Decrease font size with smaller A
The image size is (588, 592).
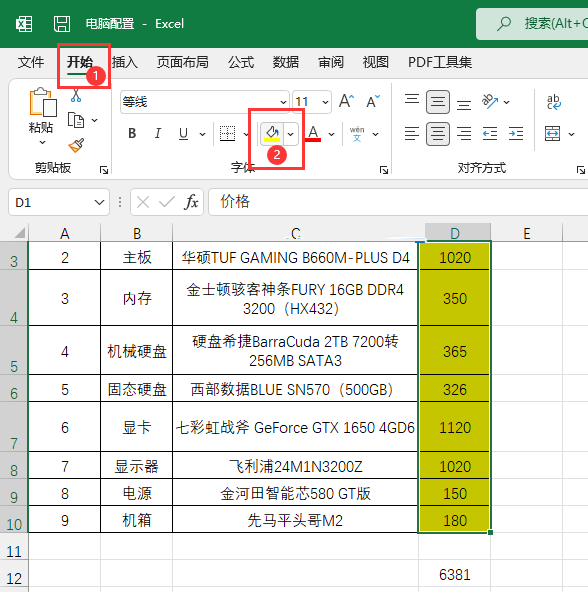tap(373, 101)
